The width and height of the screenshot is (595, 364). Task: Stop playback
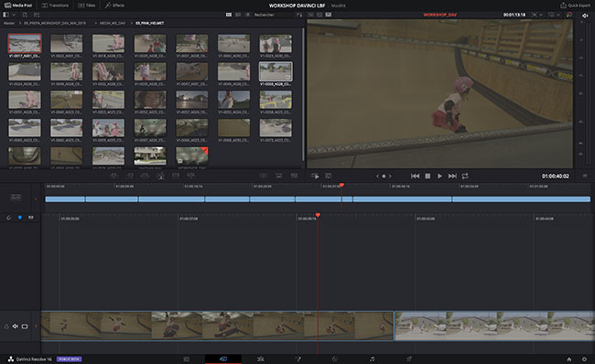(427, 176)
